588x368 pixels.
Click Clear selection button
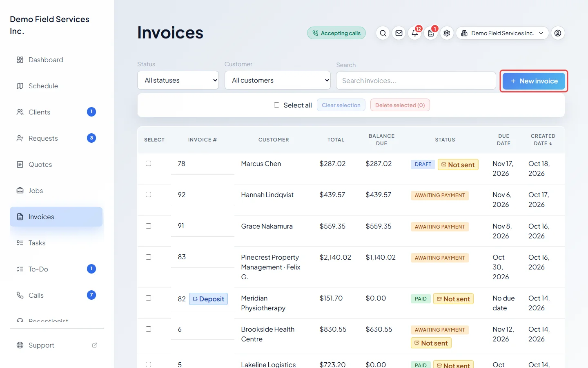(341, 105)
